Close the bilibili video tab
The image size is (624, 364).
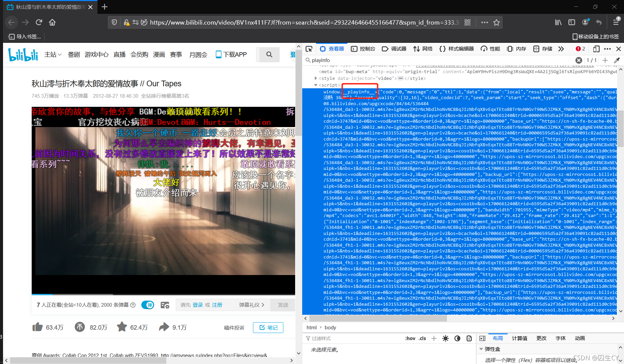click(x=90, y=7)
